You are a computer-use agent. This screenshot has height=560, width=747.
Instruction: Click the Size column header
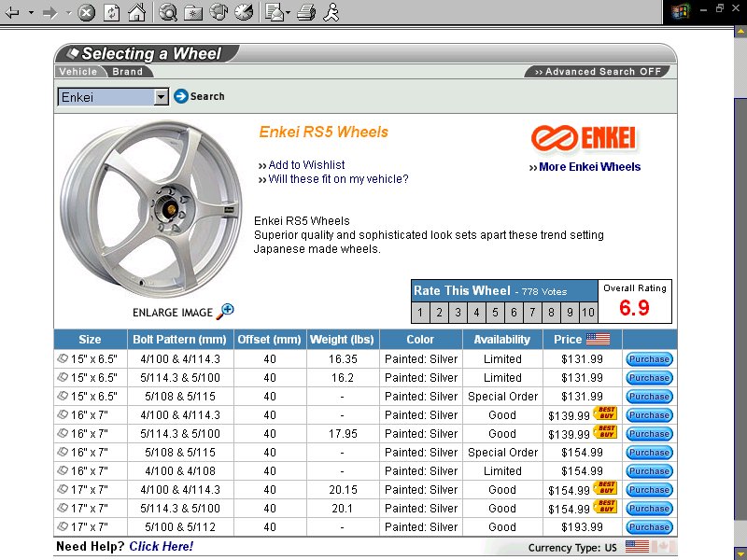[90, 340]
